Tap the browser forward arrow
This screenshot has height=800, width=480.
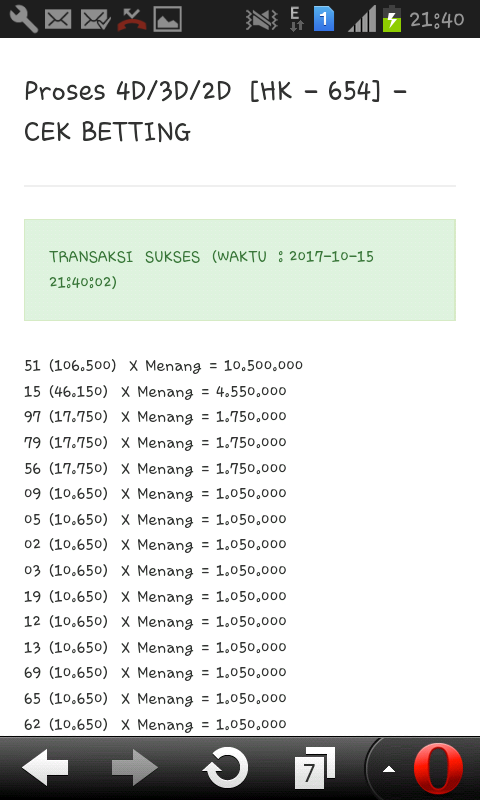(135, 767)
